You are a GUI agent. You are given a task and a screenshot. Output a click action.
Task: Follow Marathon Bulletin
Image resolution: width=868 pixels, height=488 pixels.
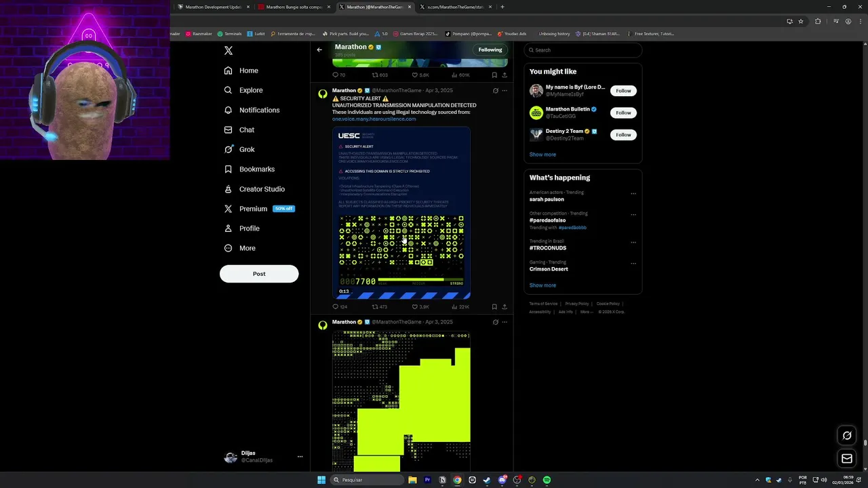click(623, 113)
